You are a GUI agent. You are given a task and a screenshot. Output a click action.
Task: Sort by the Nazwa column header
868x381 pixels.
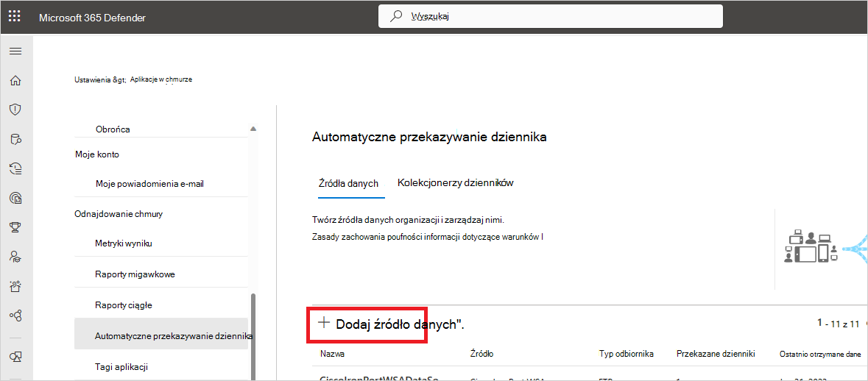tap(332, 353)
